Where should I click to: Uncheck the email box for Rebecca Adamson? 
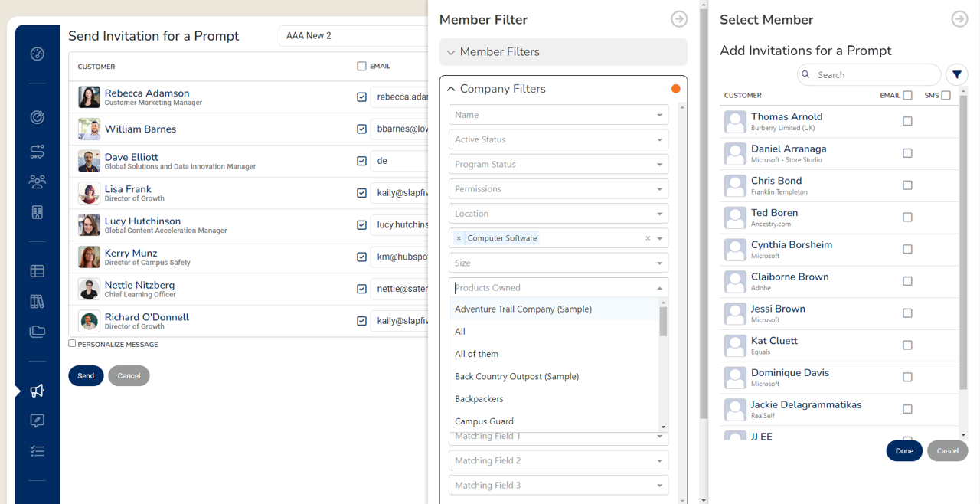point(361,97)
